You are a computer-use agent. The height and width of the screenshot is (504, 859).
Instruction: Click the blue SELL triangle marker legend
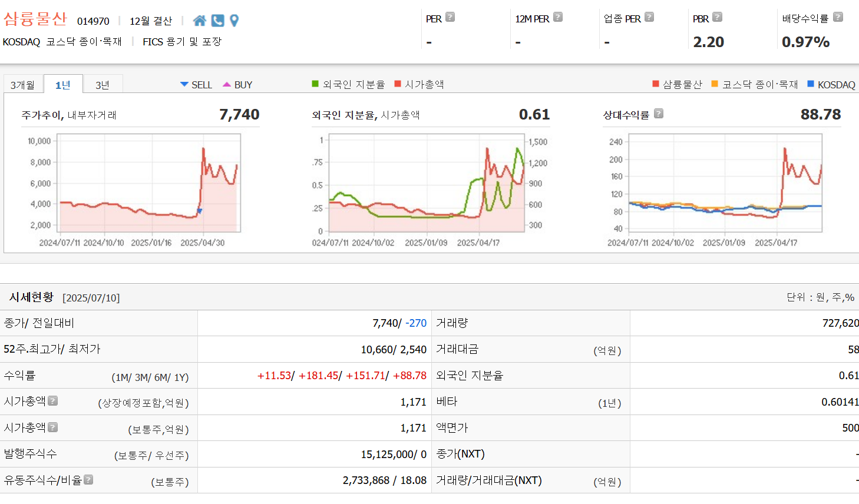tap(184, 84)
